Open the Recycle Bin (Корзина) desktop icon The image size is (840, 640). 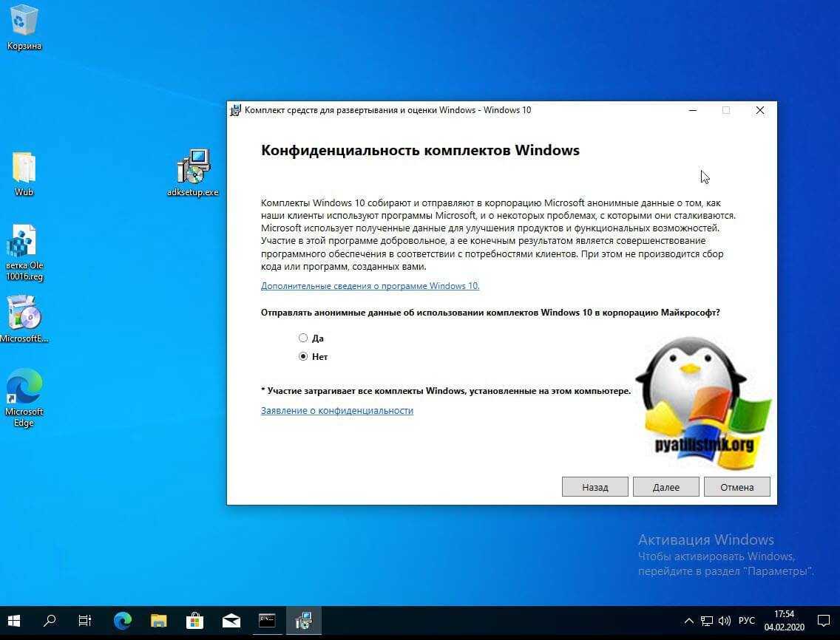24,22
